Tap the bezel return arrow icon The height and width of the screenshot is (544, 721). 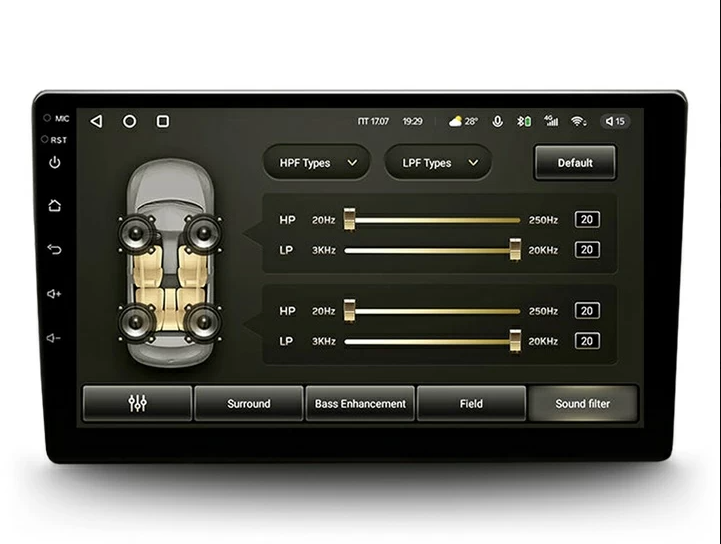coord(54,249)
